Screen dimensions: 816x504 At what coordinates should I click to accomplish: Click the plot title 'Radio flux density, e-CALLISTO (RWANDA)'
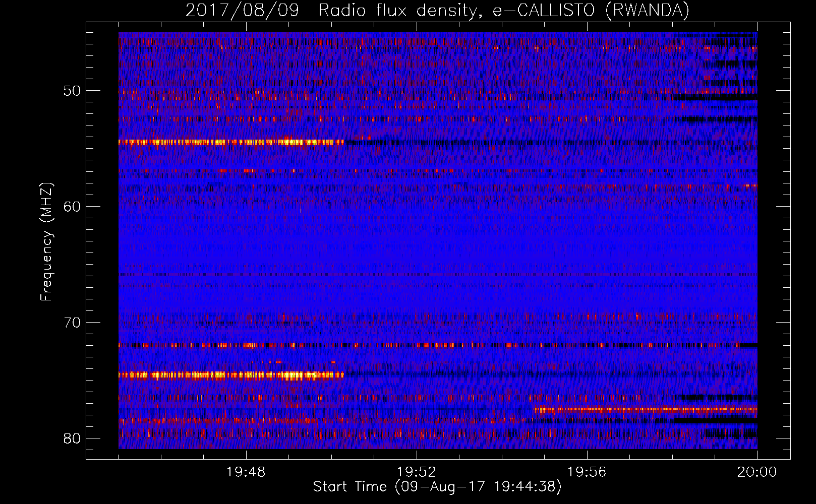[x=504, y=11]
